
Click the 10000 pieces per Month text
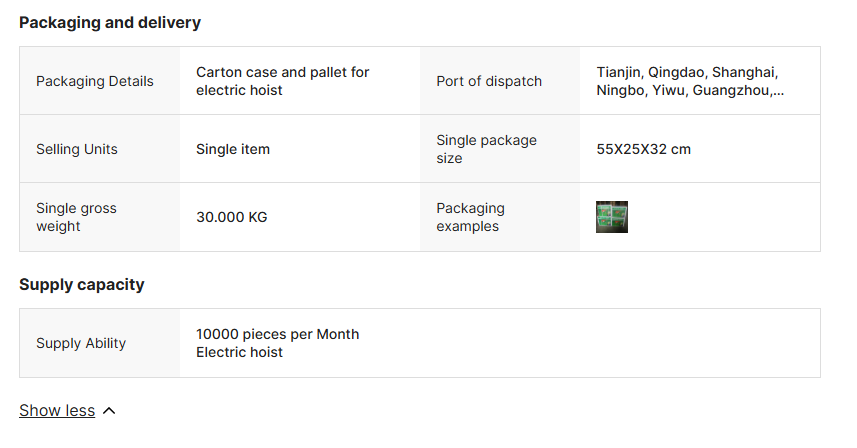(277, 334)
